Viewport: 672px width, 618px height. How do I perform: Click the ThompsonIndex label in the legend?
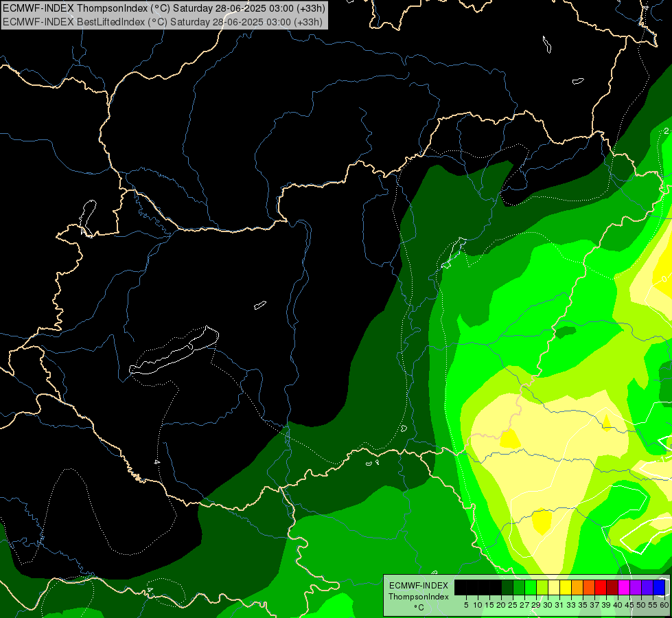[x=419, y=597]
